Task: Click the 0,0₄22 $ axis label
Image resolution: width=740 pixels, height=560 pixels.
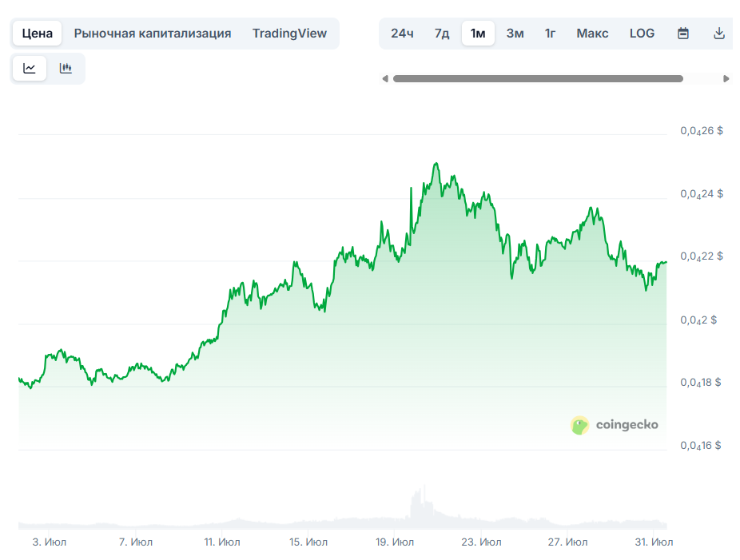Action: 702,256
